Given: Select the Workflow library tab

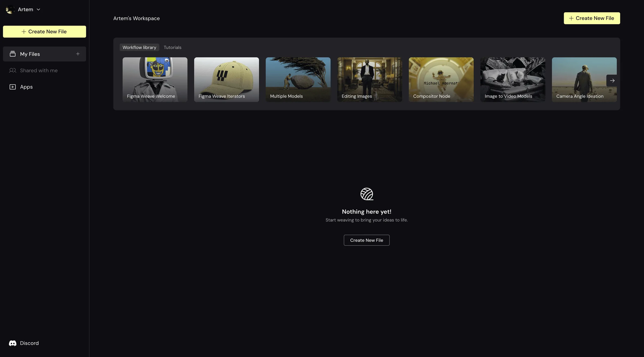Looking at the screenshot, I should pos(139,47).
